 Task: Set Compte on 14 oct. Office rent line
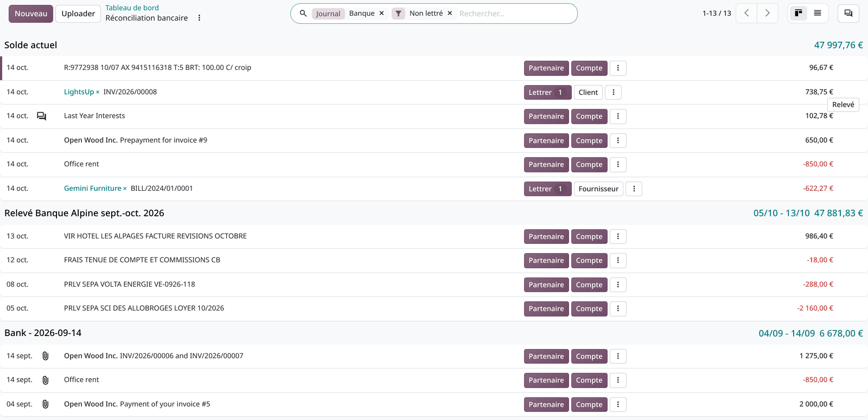589,165
